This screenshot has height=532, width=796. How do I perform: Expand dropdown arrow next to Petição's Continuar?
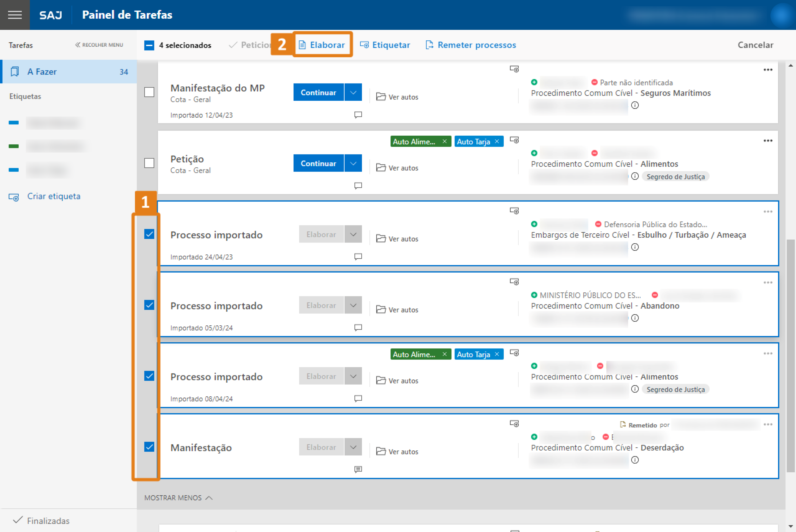click(x=353, y=163)
